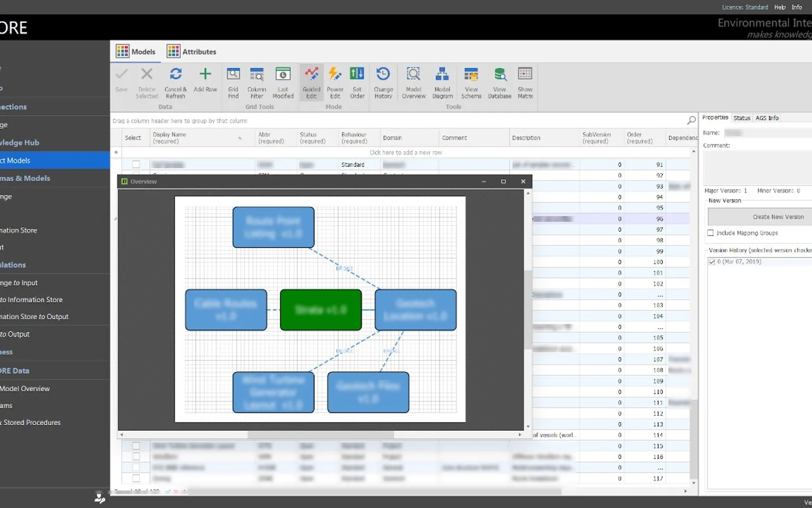Screen dimensions: 812x508
Task: Click 'Click here to add a new row'
Action: 405,152
